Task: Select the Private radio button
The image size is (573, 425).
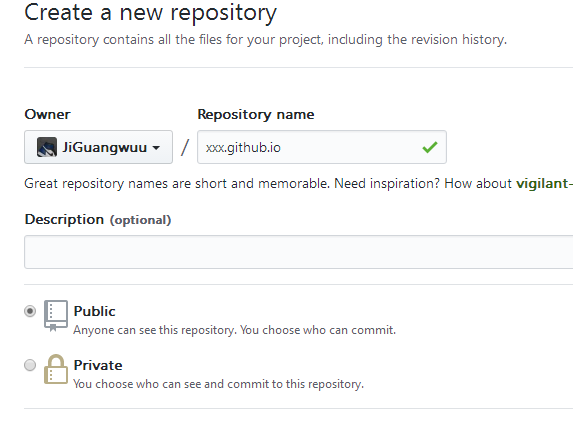Action: [x=30, y=365]
